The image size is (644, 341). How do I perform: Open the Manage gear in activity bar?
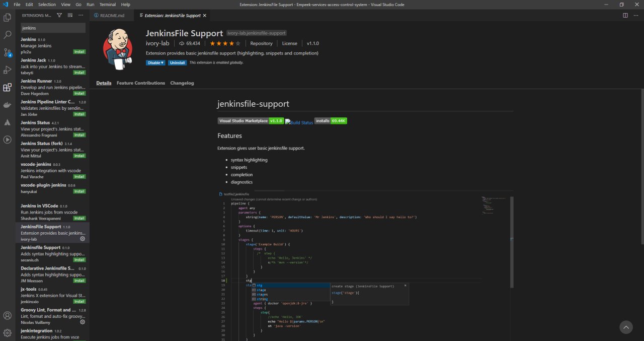pyautogui.click(x=8, y=332)
